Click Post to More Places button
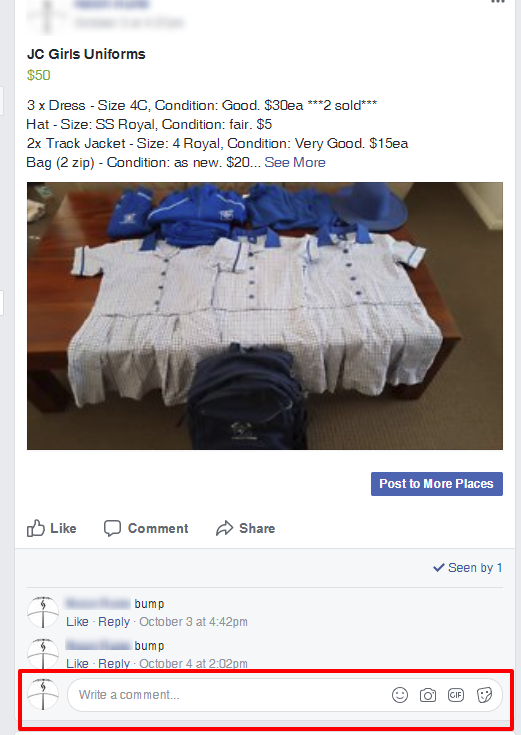The width and height of the screenshot is (521, 735). click(x=437, y=484)
